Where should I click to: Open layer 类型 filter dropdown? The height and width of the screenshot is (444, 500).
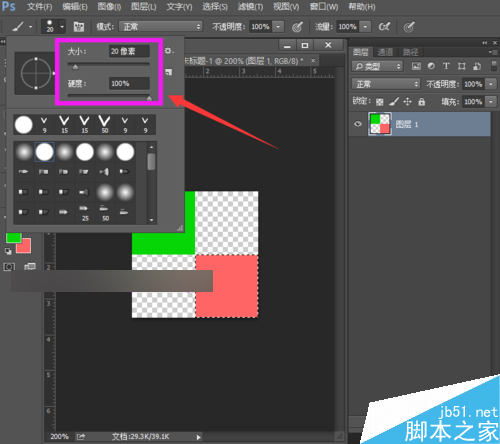[x=377, y=66]
